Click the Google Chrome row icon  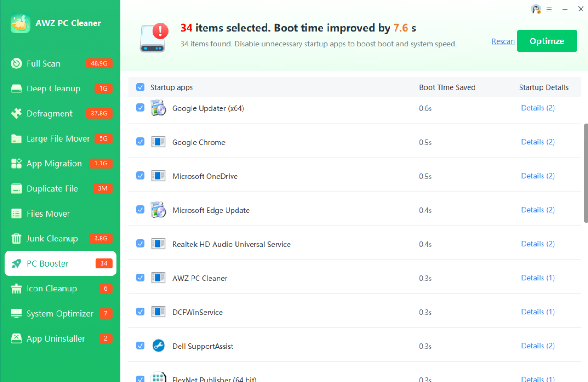pos(158,142)
